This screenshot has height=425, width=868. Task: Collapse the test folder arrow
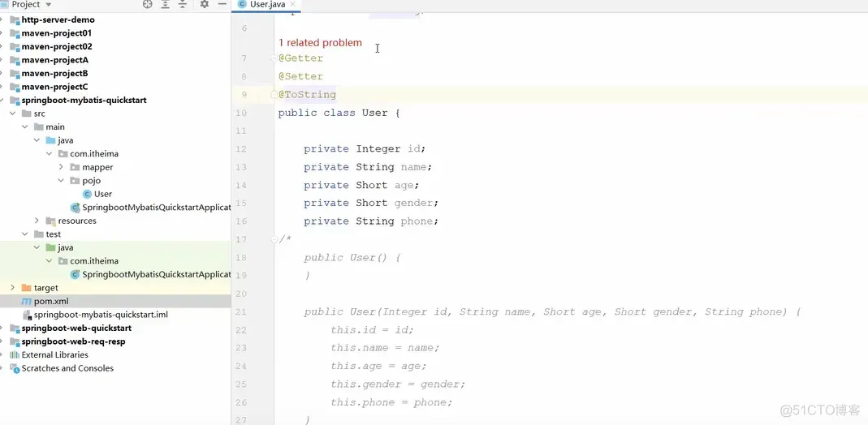pyautogui.click(x=25, y=234)
